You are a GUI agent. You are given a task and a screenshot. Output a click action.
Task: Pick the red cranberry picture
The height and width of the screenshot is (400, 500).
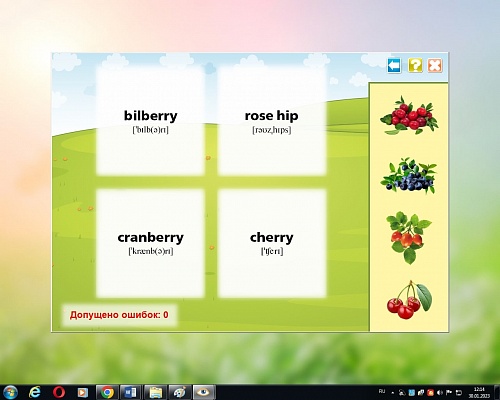click(409, 115)
